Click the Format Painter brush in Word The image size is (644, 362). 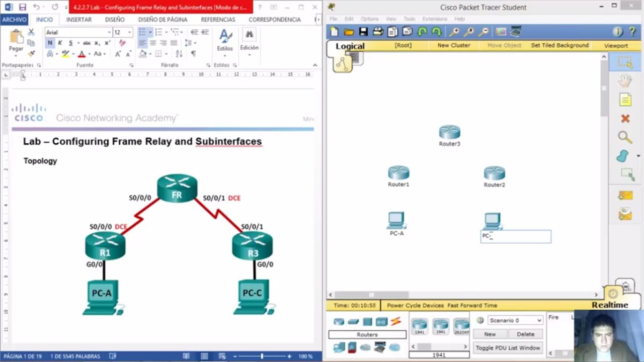coord(31,53)
